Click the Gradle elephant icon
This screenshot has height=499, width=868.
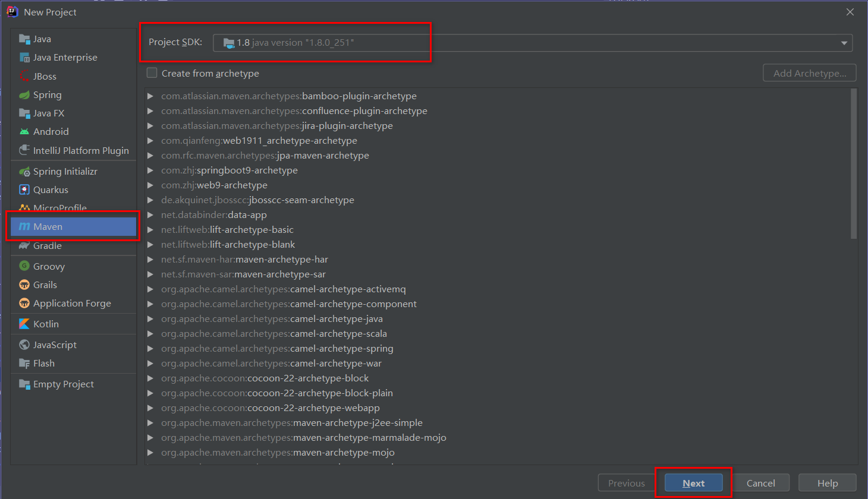24,246
